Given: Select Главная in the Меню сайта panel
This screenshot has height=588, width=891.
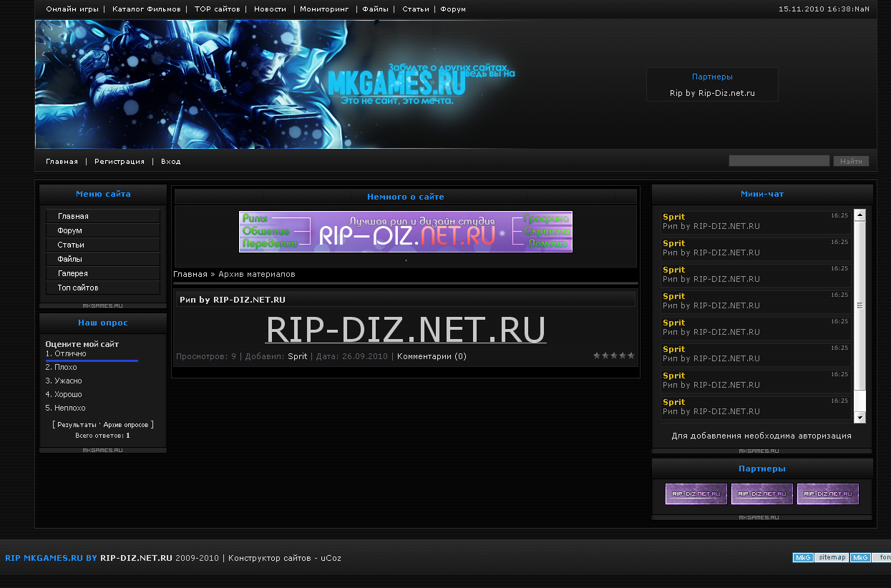Looking at the screenshot, I should coord(103,216).
